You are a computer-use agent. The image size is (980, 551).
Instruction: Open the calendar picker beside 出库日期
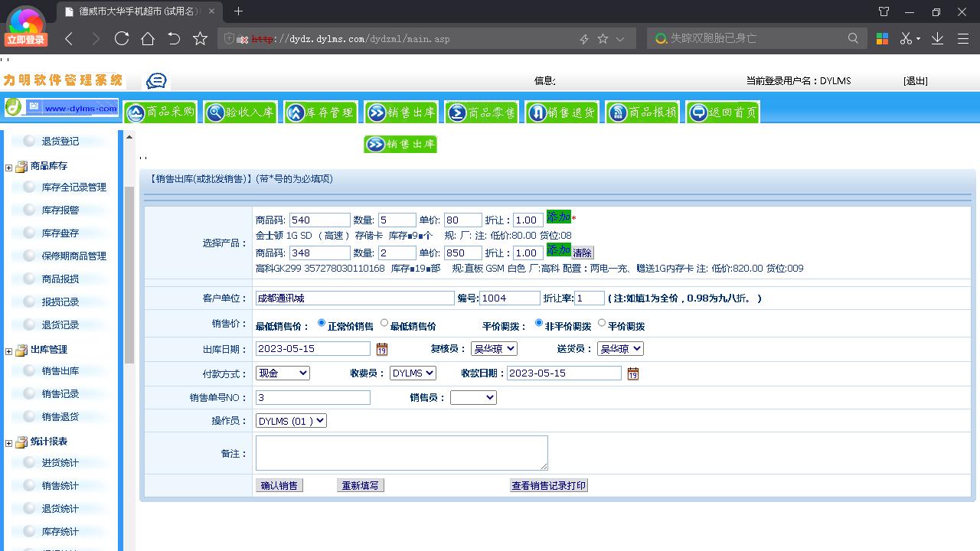[381, 348]
